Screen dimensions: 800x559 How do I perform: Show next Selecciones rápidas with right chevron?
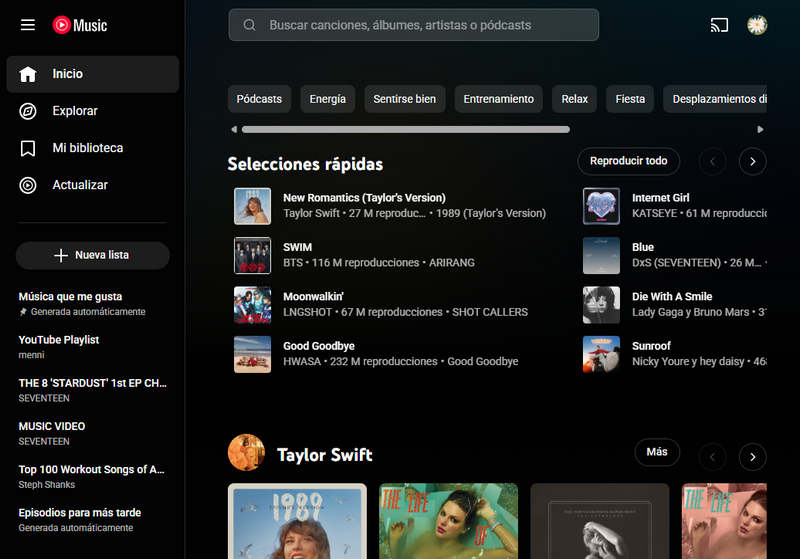pyautogui.click(x=752, y=161)
